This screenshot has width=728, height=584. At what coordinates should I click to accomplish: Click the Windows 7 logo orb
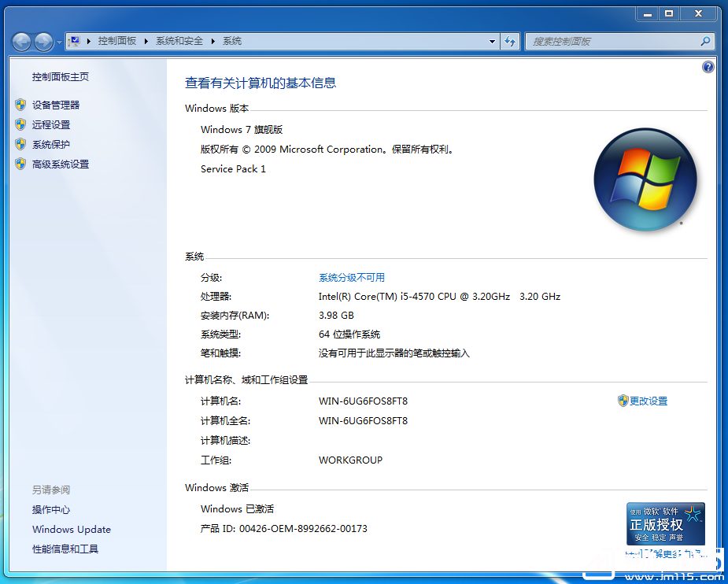click(645, 179)
